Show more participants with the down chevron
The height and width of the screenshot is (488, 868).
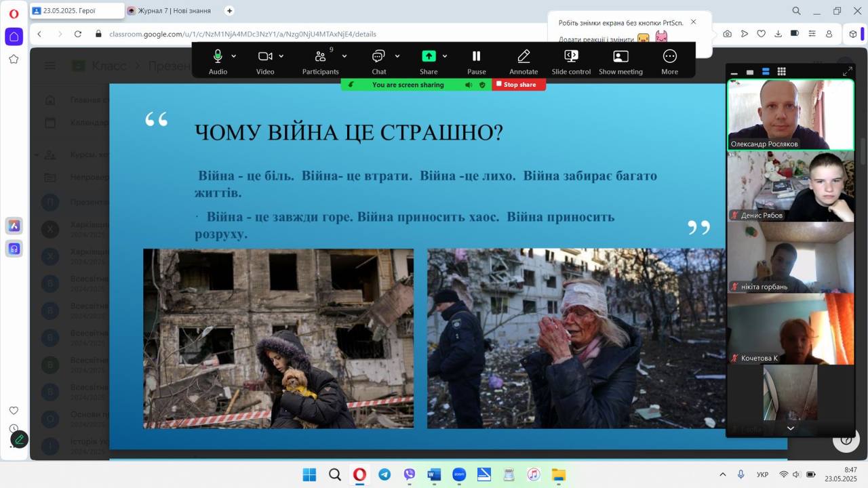point(790,428)
